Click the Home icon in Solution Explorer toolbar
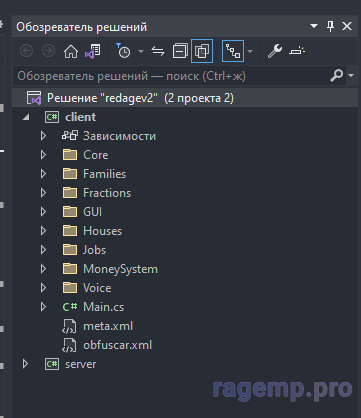 pos(71,51)
